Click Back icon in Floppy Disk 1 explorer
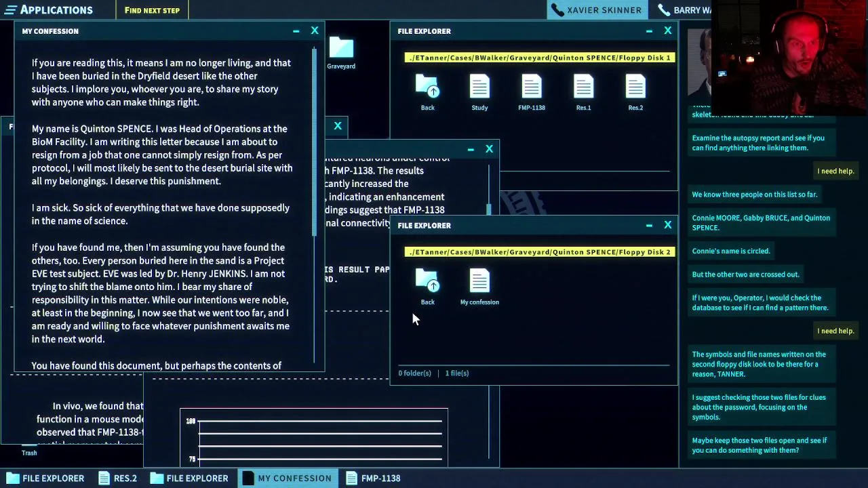This screenshot has width=868, height=488. point(427,93)
